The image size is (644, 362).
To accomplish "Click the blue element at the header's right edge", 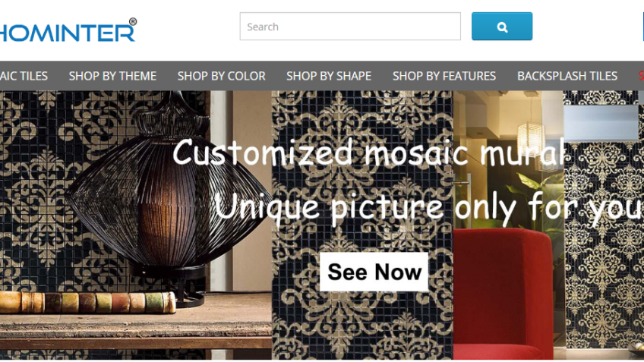I will click(642, 27).
